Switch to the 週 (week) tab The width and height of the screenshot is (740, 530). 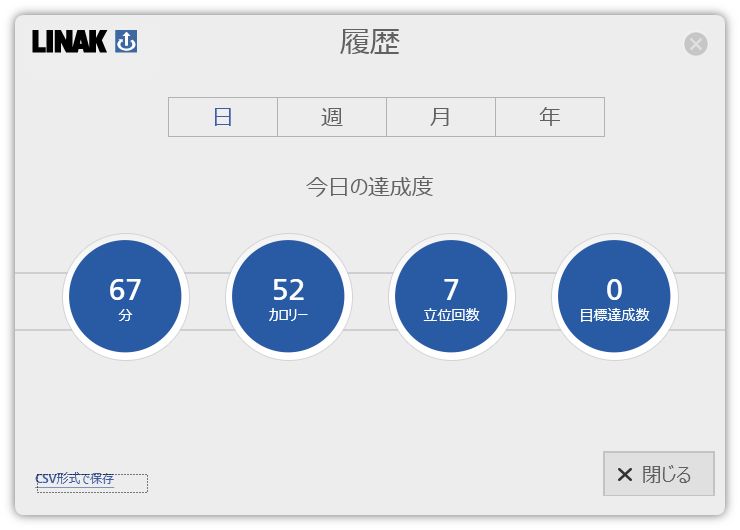332,117
